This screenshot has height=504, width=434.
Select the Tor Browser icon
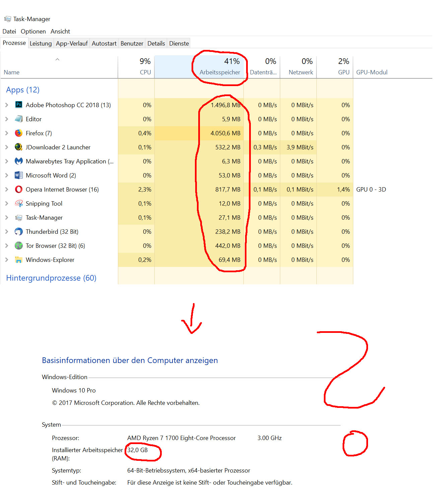click(18, 245)
